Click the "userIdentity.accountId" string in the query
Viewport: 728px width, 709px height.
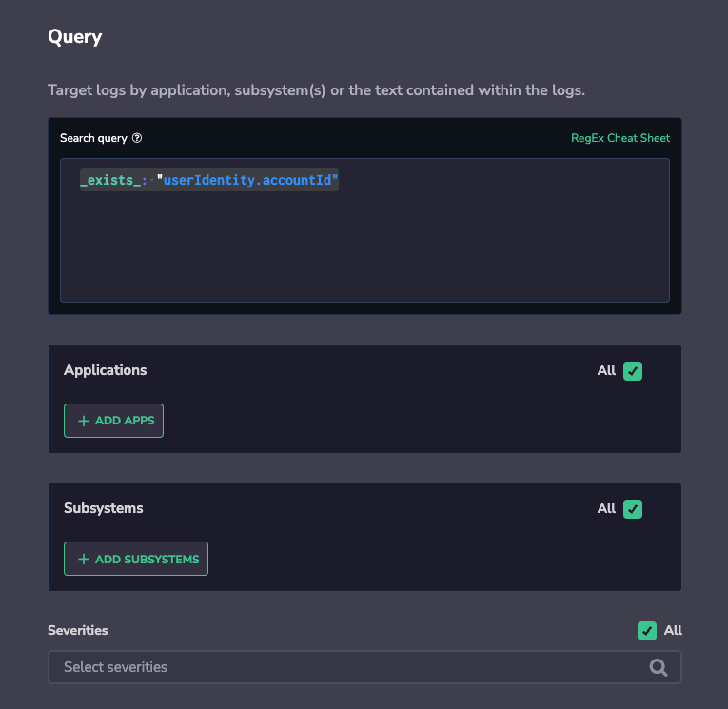(247, 180)
